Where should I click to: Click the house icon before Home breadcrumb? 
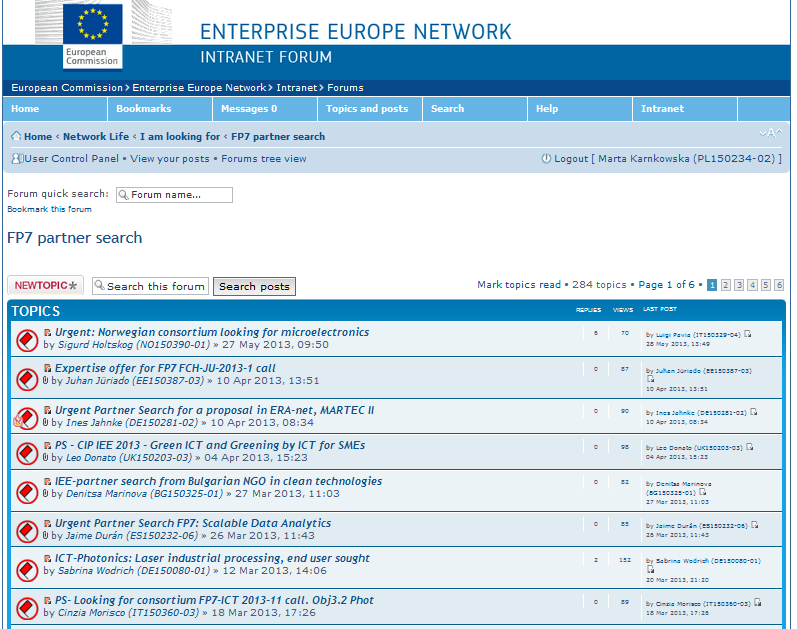pos(16,136)
